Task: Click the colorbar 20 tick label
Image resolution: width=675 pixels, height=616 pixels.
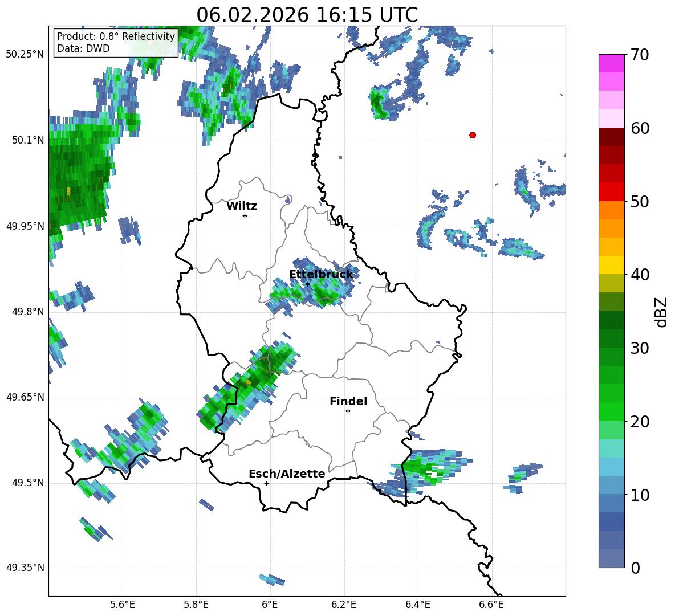Action: pos(640,422)
